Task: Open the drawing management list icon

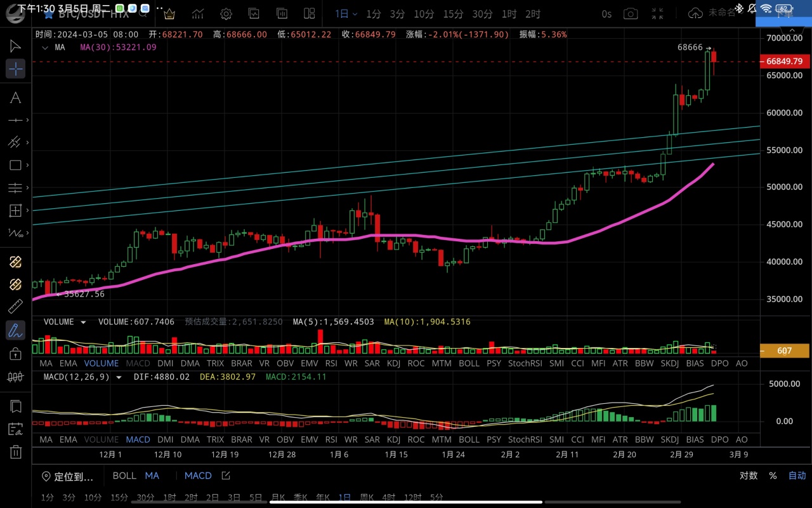Action: click(x=15, y=429)
